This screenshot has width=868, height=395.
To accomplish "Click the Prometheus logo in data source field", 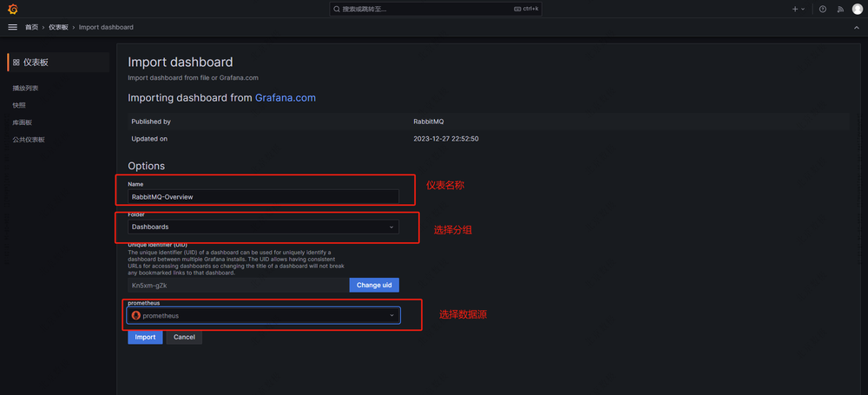I will point(136,315).
